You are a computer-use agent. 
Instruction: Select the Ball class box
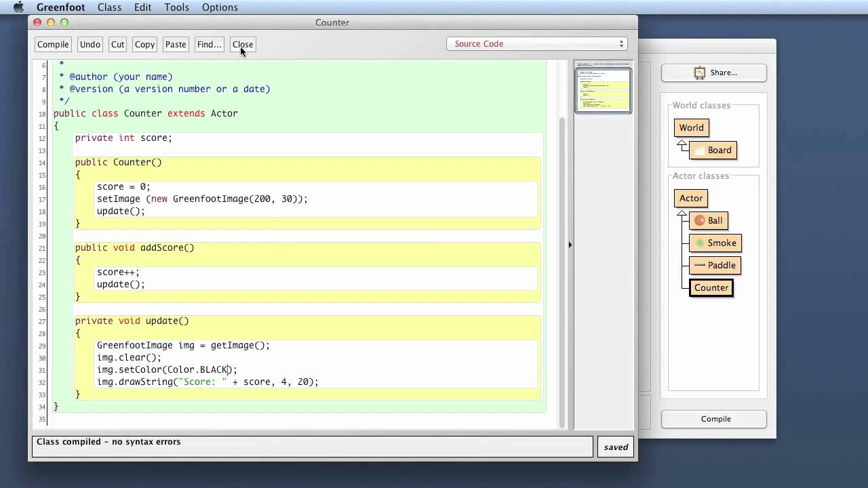pos(709,220)
